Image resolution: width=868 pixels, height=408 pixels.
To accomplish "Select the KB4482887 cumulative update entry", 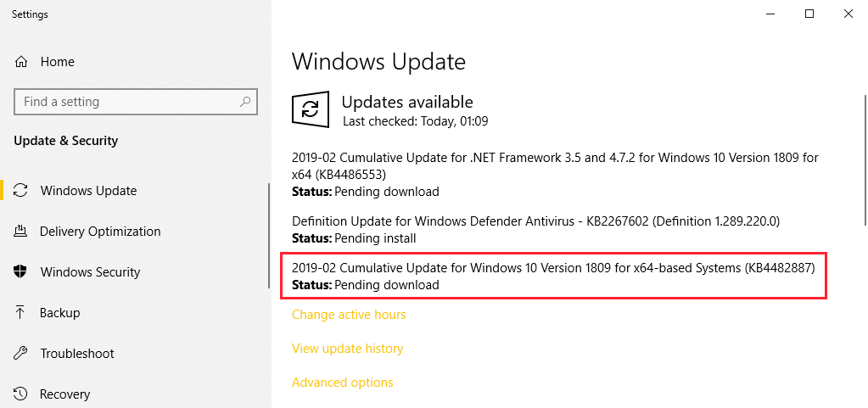I will point(553,277).
